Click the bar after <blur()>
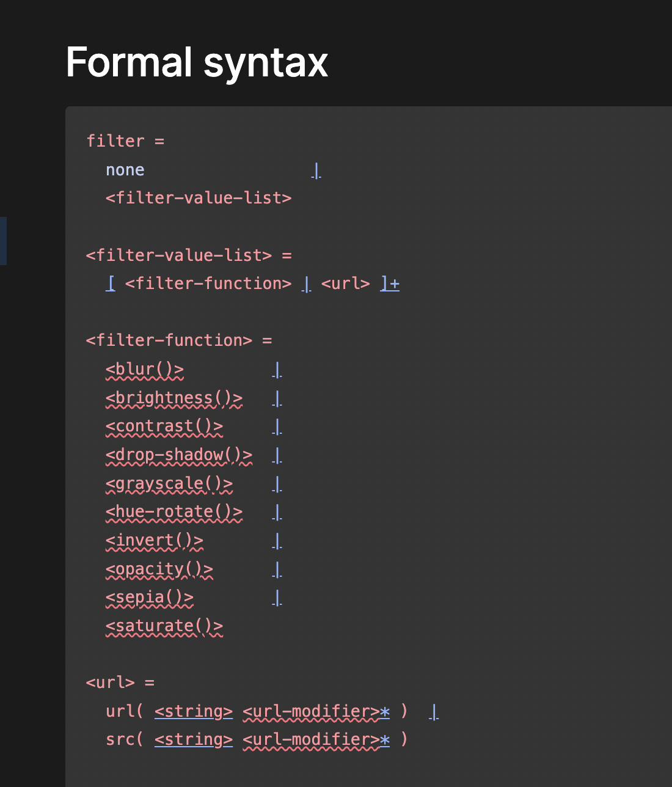 click(277, 370)
